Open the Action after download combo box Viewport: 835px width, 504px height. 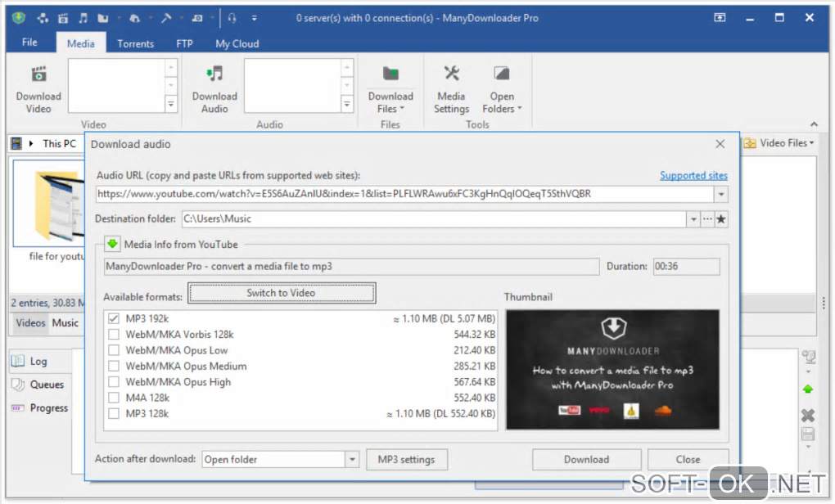[280, 459]
